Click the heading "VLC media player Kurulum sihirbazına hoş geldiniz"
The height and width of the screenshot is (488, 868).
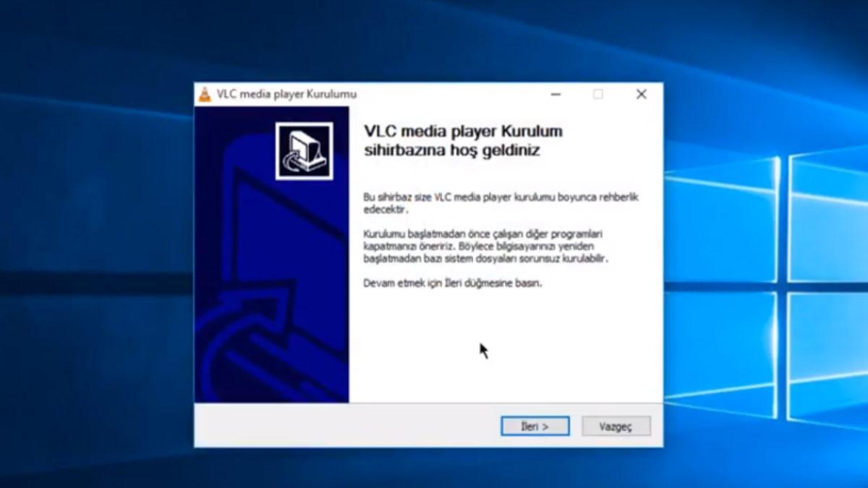tap(463, 140)
